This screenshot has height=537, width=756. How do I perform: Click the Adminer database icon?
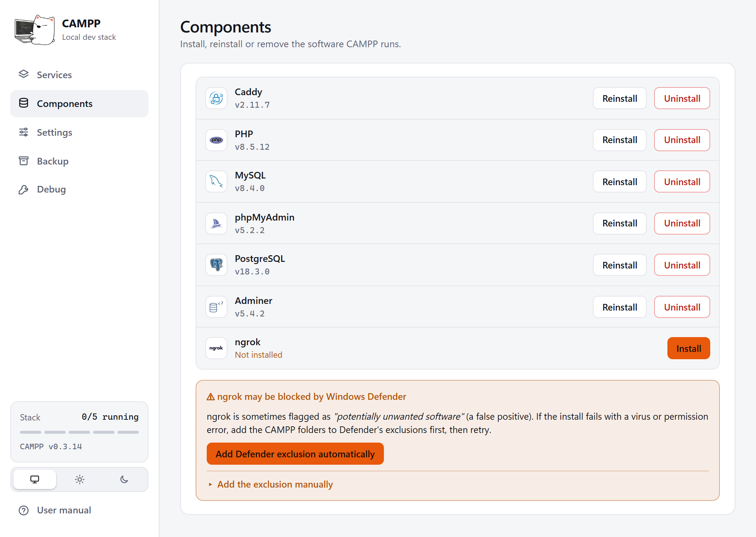coord(216,307)
